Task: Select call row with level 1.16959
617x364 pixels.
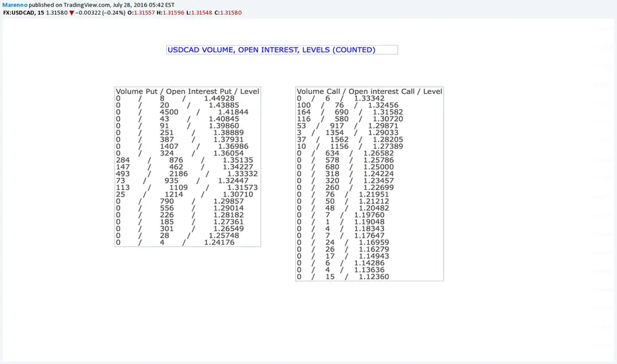Action: coord(343,242)
